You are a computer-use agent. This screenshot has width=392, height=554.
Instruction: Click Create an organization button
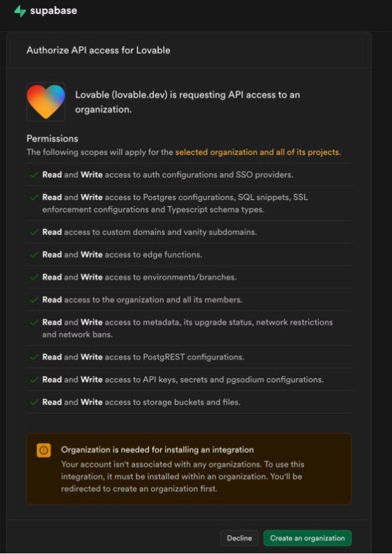[x=307, y=538]
